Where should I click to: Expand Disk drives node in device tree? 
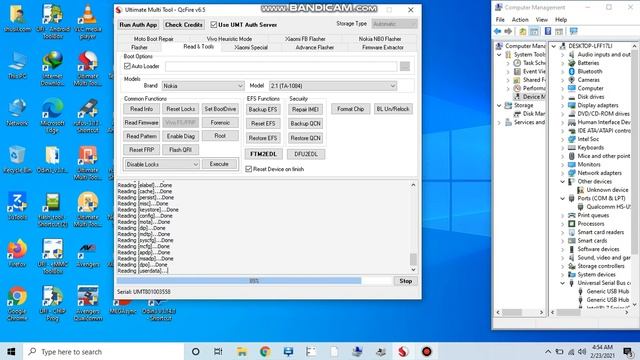click(563, 97)
